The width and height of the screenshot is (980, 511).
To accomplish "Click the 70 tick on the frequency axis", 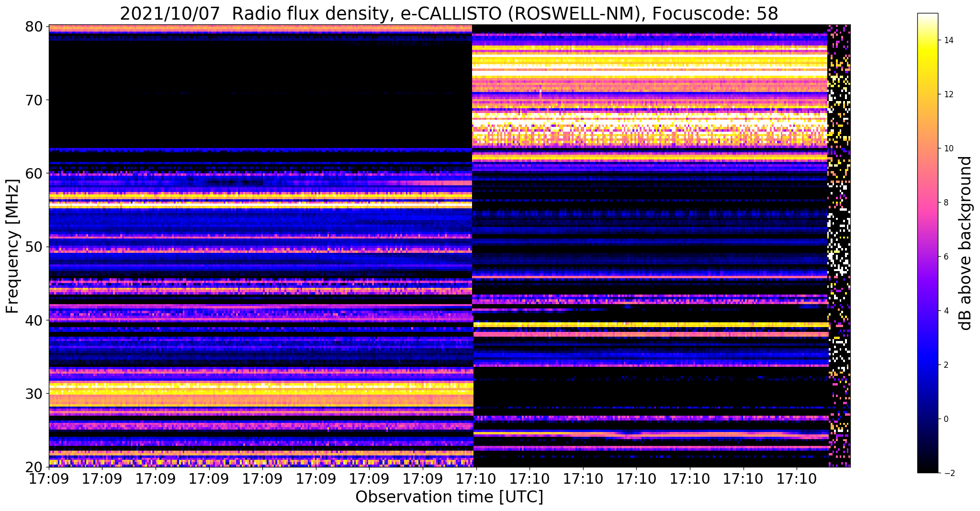I will coord(34,100).
